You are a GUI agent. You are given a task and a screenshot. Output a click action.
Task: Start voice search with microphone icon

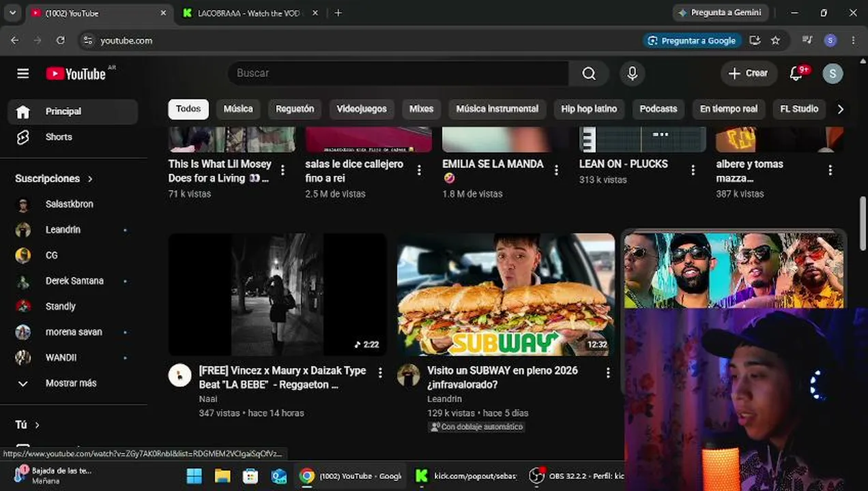click(633, 74)
